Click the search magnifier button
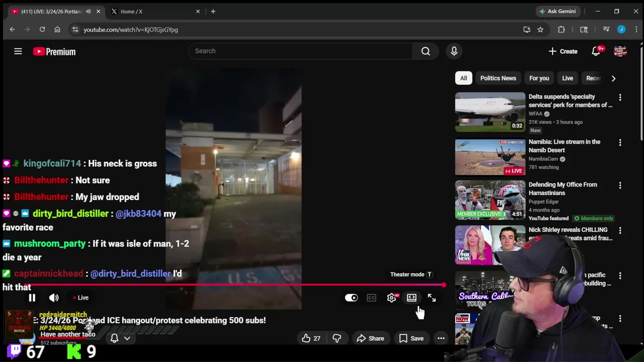 [x=426, y=51]
